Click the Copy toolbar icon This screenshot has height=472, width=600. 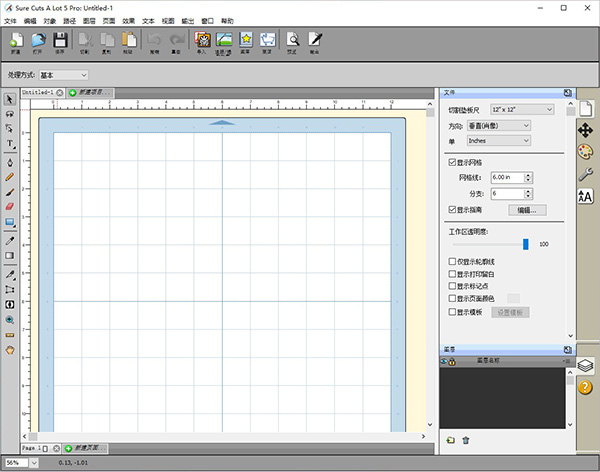[107, 40]
